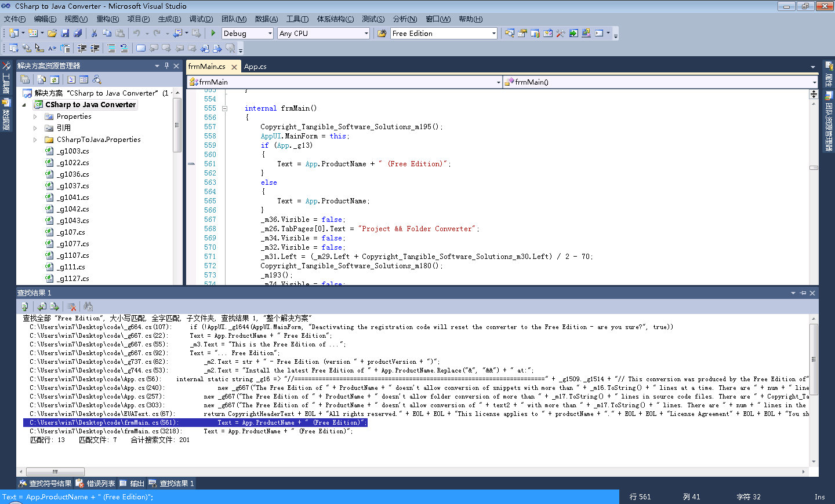This screenshot has width=835, height=504.
Task: Click Solution Explorer's View Code icon
Action: 71,79
